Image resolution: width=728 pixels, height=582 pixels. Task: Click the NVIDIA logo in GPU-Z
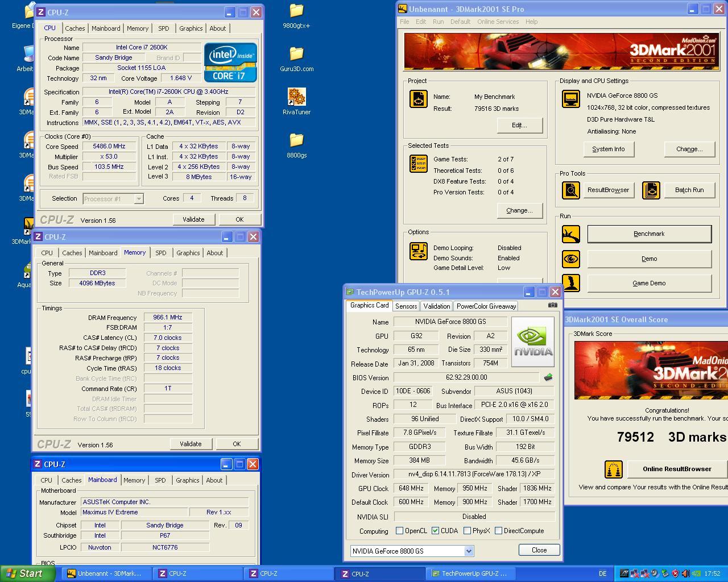[x=533, y=342]
